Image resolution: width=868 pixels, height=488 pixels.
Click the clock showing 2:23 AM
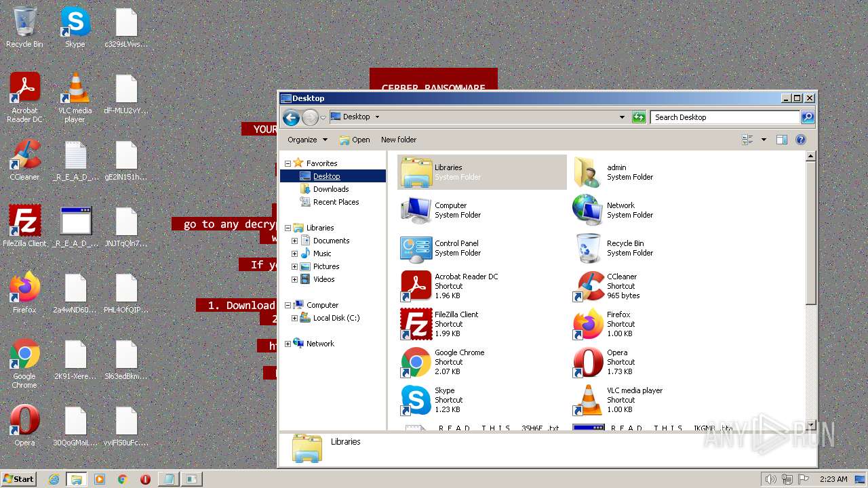[833, 479]
